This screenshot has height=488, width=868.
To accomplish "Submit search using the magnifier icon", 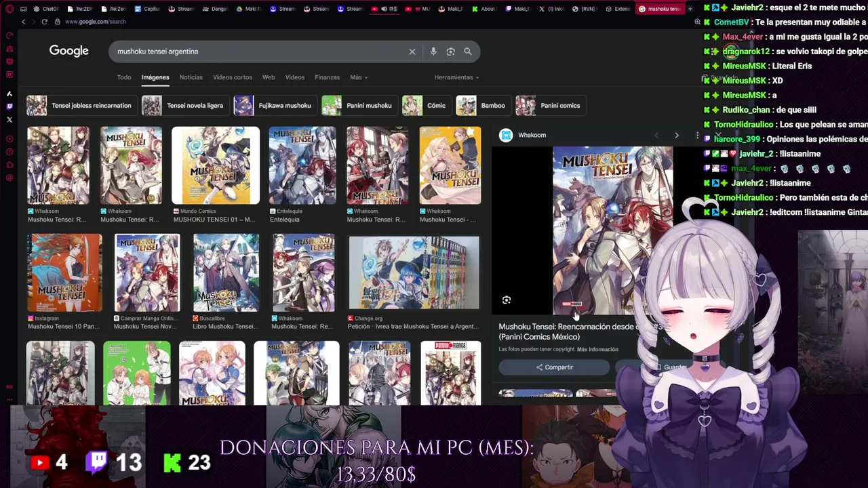I will click(x=468, y=52).
